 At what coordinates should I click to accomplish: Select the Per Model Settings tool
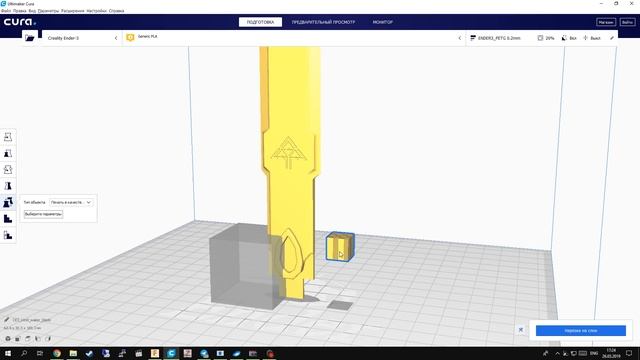tap(8, 202)
